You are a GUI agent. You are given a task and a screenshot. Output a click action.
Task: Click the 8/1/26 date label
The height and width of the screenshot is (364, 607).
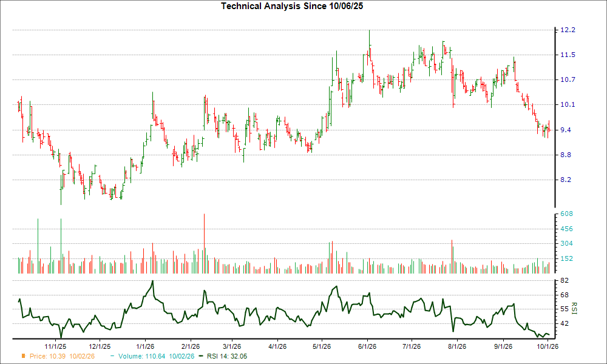[x=457, y=346]
